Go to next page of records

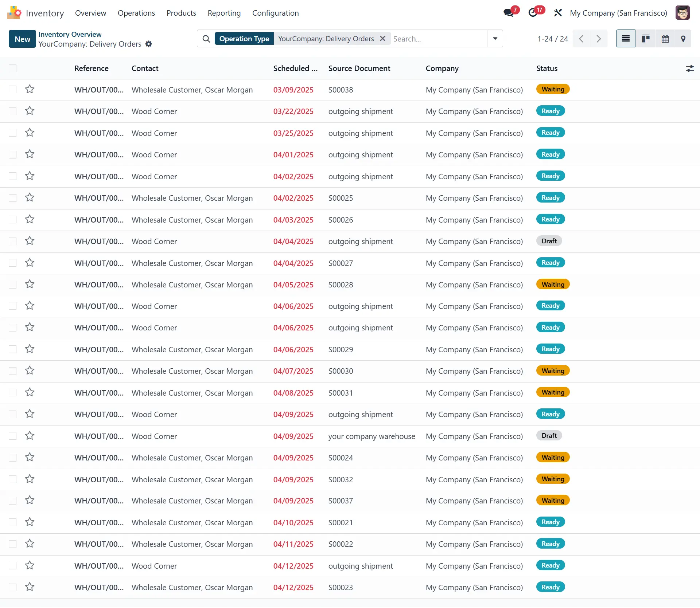pyautogui.click(x=599, y=39)
